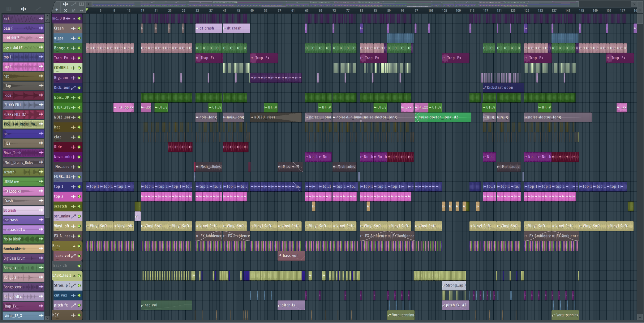
Task: Click the waveform icon on the kick picker item
Action: [x=41, y=19]
